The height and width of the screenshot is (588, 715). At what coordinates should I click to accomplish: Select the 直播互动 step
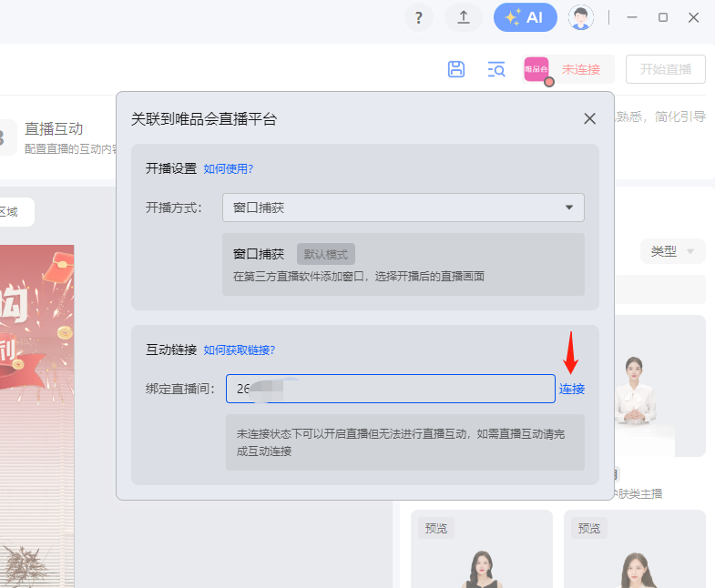tap(54, 129)
